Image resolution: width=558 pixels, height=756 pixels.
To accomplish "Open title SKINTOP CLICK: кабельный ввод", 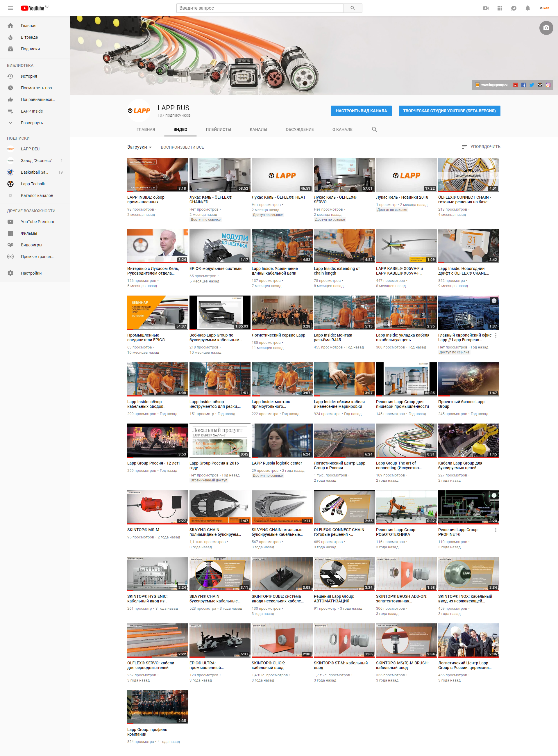I will 268,665.
